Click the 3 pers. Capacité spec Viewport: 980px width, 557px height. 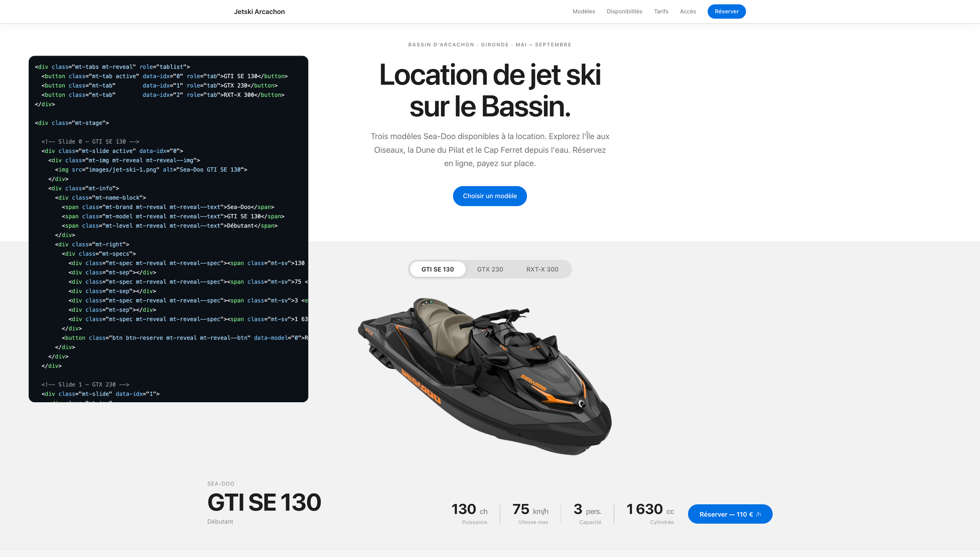tap(587, 513)
